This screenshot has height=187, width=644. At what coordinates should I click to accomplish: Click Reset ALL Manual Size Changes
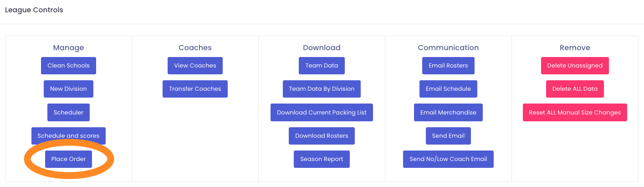tap(575, 112)
